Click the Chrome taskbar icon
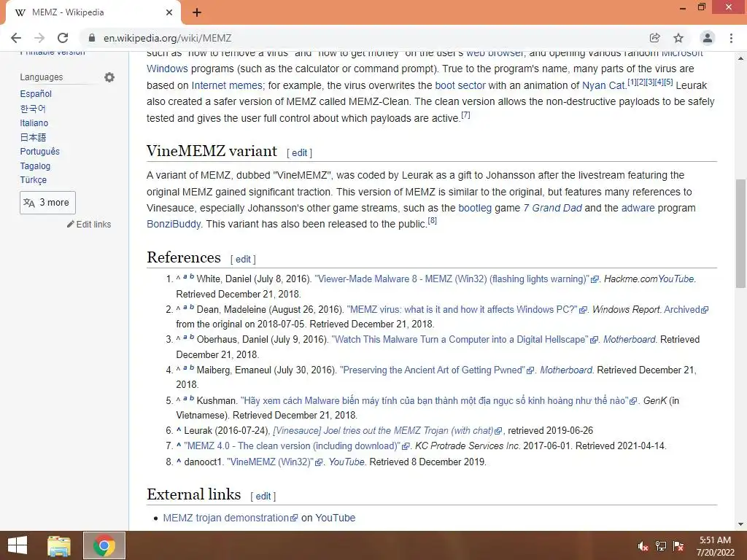 [104, 545]
